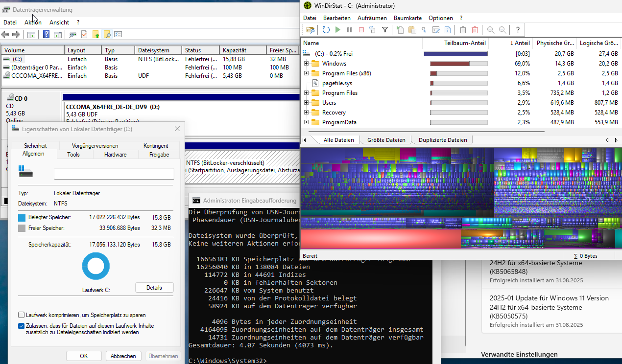The width and height of the screenshot is (622, 364).
Task: Refresh all with blue circular arrow in WinDirStat
Action: [326, 30]
